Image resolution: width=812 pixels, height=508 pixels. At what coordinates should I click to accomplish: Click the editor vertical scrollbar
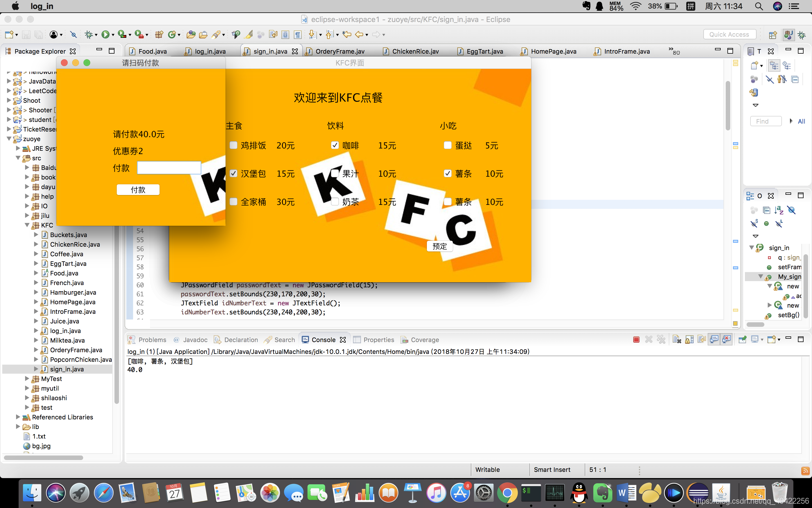tap(728, 106)
